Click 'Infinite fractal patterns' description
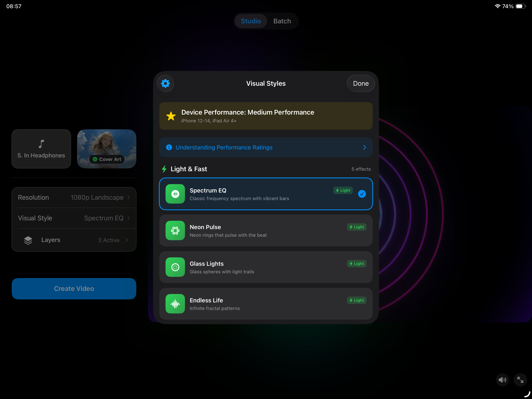 [x=215, y=308]
